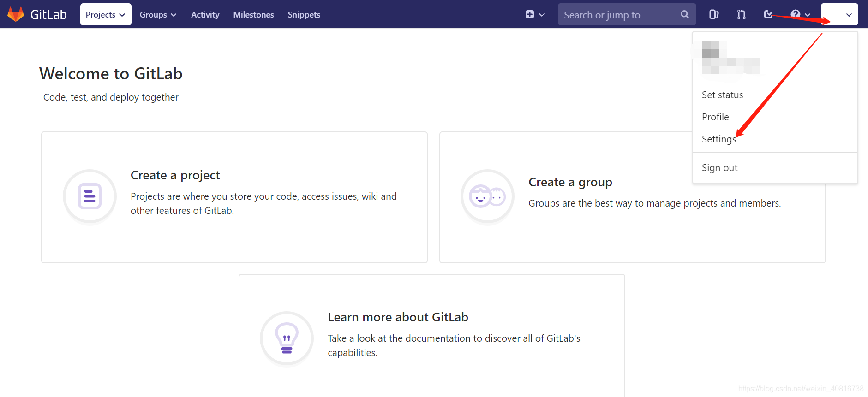Click the group faces icon
Screen dimensions: 868x397
(487, 196)
